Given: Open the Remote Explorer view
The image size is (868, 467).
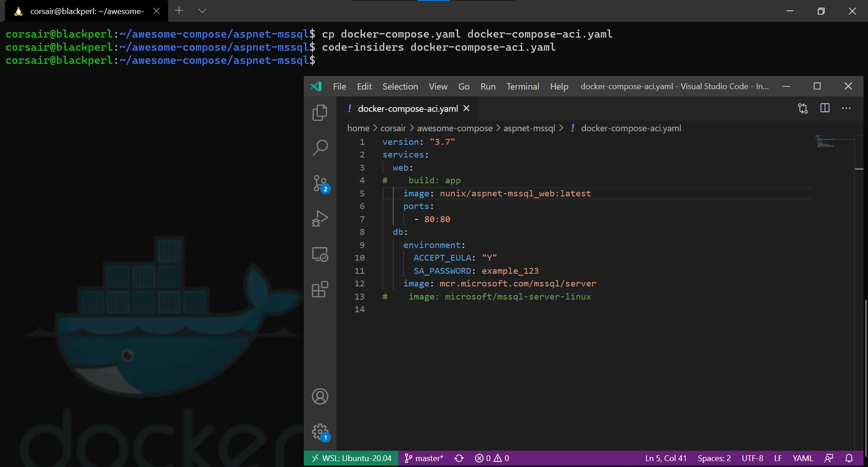Looking at the screenshot, I should click(x=320, y=254).
